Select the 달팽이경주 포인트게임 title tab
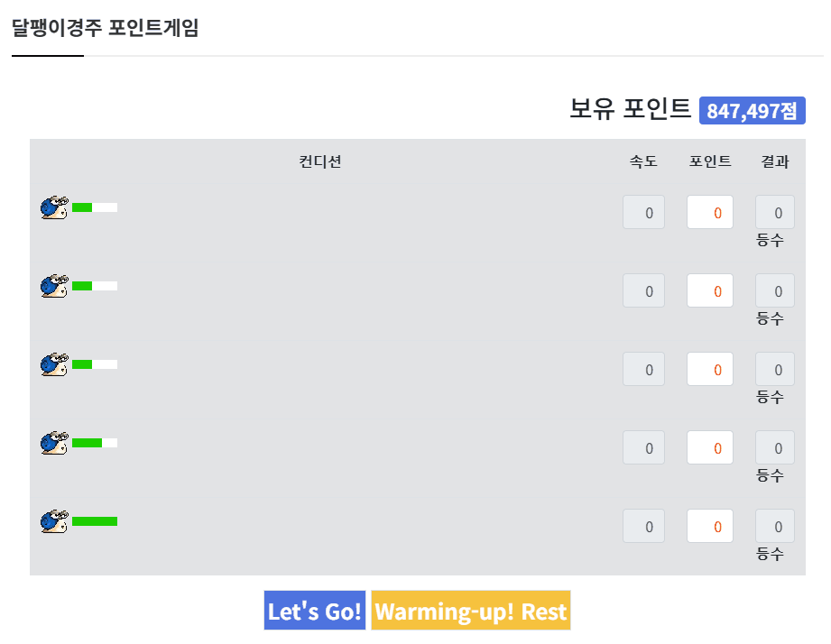The image size is (831, 644). (x=105, y=28)
